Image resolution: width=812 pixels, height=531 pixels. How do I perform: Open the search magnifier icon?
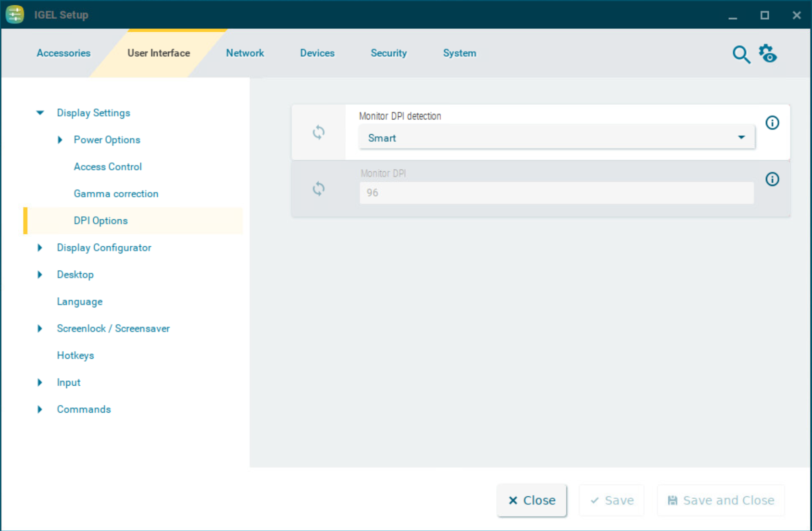[741, 54]
